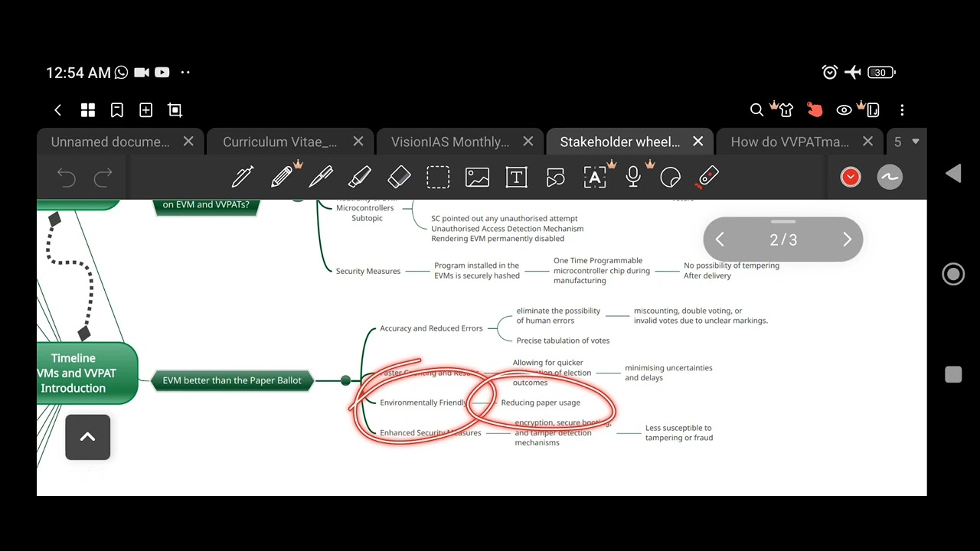The width and height of the screenshot is (980, 551).
Task: Tap the Android back triangle button
Action: pyautogui.click(x=953, y=174)
